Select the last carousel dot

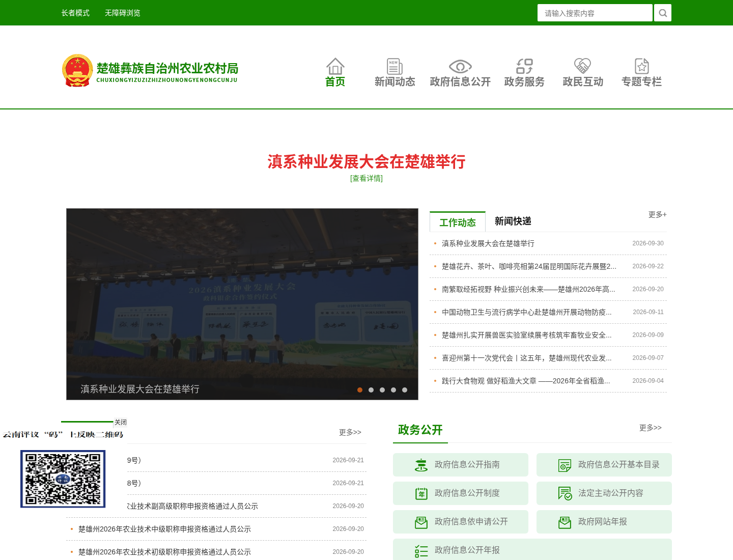point(405,390)
